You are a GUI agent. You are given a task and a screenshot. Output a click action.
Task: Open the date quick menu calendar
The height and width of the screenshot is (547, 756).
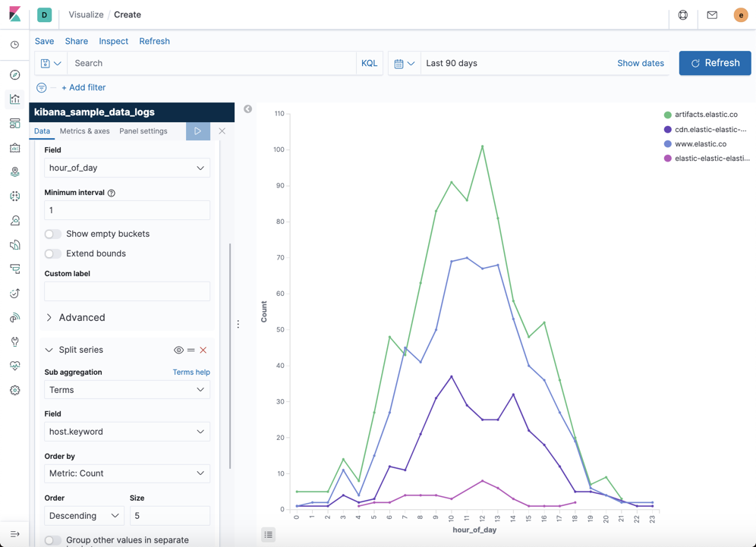pyautogui.click(x=405, y=63)
